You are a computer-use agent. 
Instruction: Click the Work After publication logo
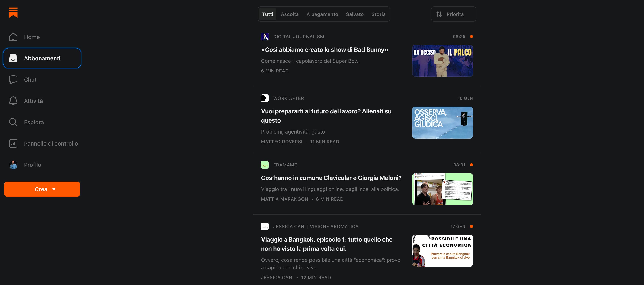pyautogui.click(x=265, y=98)
